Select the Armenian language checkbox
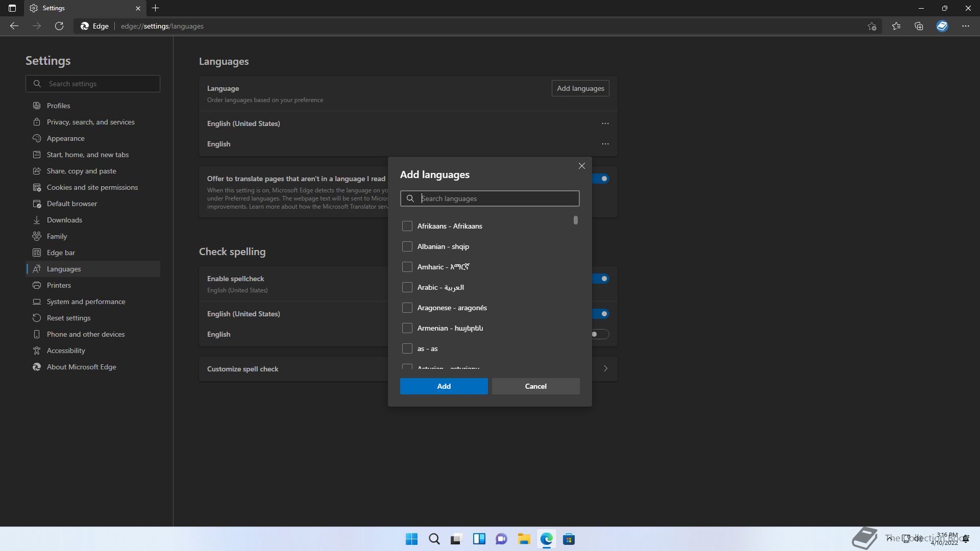Image resolution: width=980 pixels, height=551 pixels. [x=407, y=328]
